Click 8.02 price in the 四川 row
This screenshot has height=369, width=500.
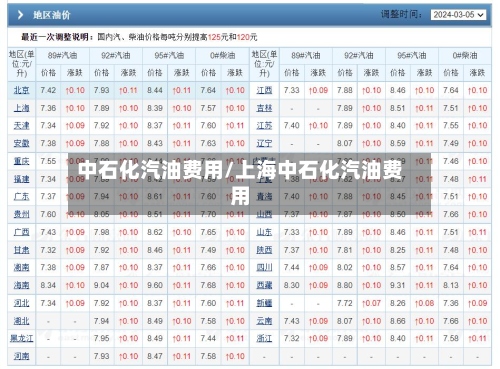pyautogui.click(x=345, y=268)
